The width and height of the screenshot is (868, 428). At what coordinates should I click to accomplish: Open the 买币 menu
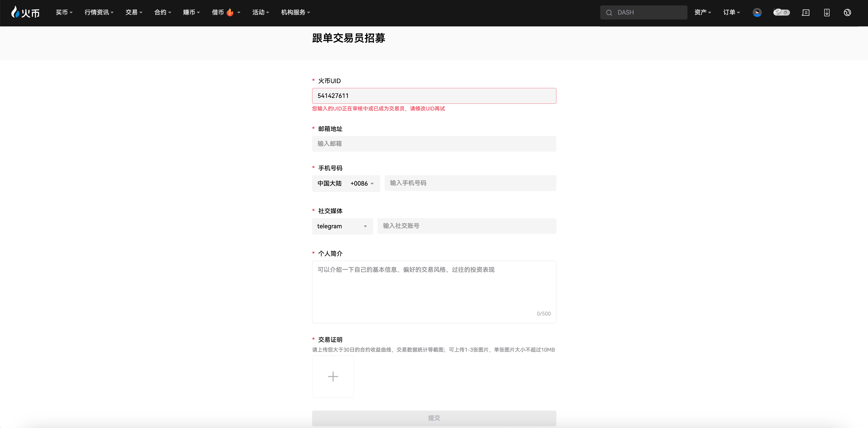[64, 12]
